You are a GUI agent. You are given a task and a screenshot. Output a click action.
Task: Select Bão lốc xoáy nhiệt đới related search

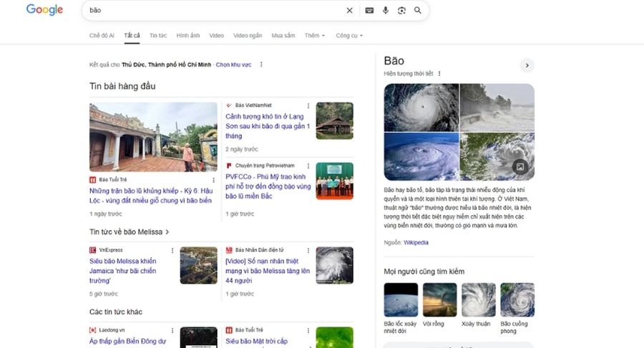click(x=401, y=308)
